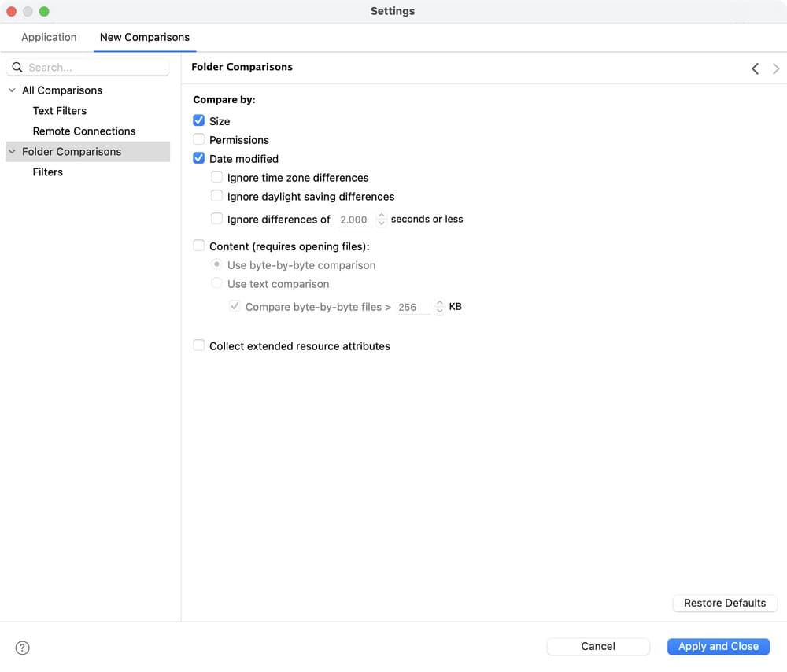This screenshot has width=787, height=672.
Task: Enable Collect extended resource attributes
Action: pos(199,345)
